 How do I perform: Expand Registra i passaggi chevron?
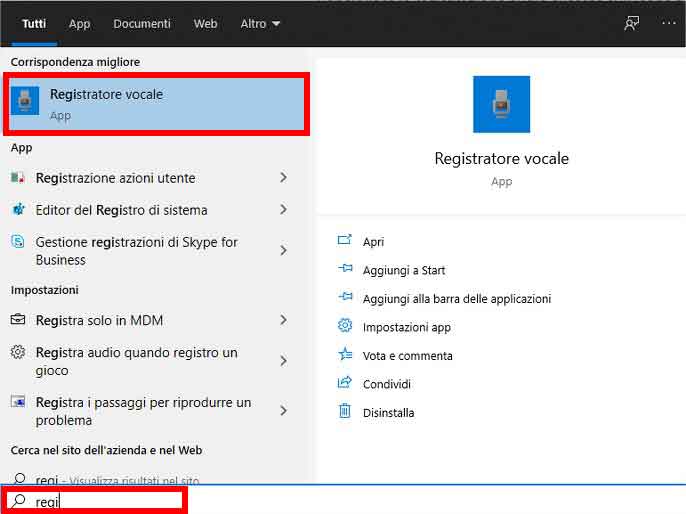tap(284, 410)
